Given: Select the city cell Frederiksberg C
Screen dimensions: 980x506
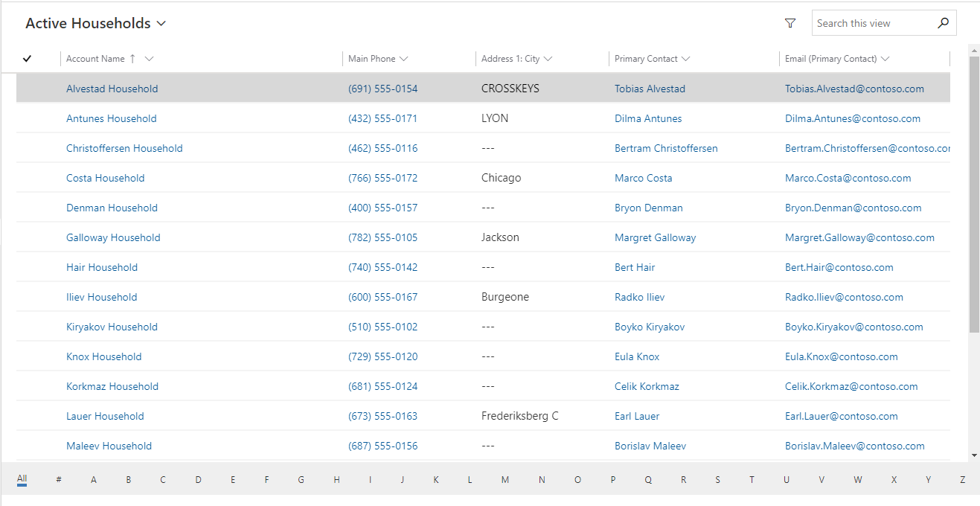Looking at the screenshot, I should [520, 416].
